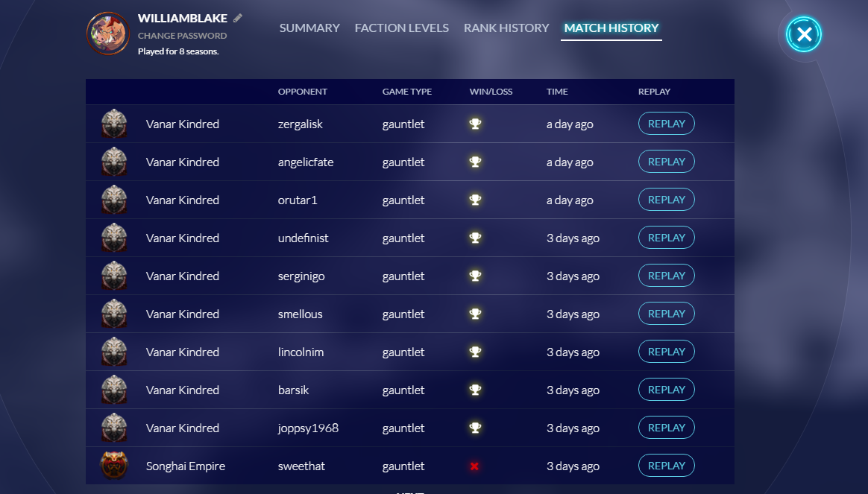
Task: Click Vanar faction crest in joppsy1968 row
Action: click(x=114, y=428)
